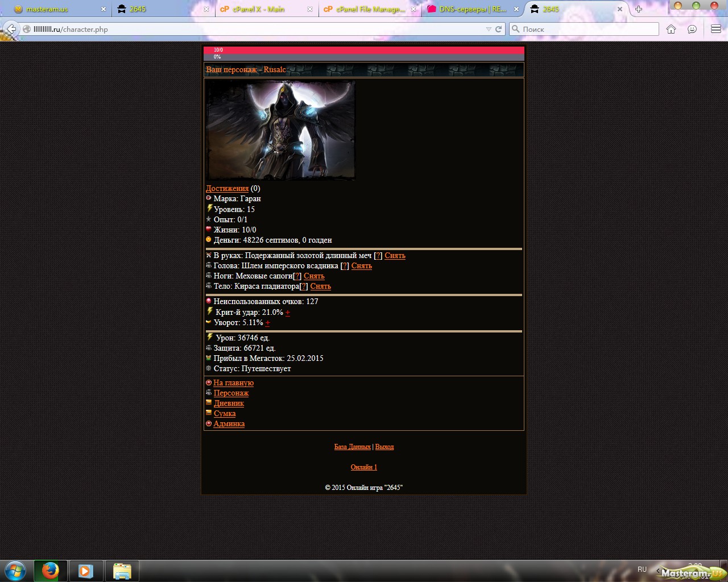The image size is (728, 582).
Task: Close the DNS-серверы tab
Action: 516,9
